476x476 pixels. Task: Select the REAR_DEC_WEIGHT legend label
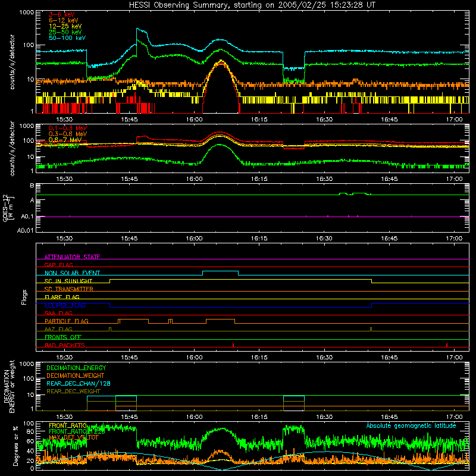point(73,392)
